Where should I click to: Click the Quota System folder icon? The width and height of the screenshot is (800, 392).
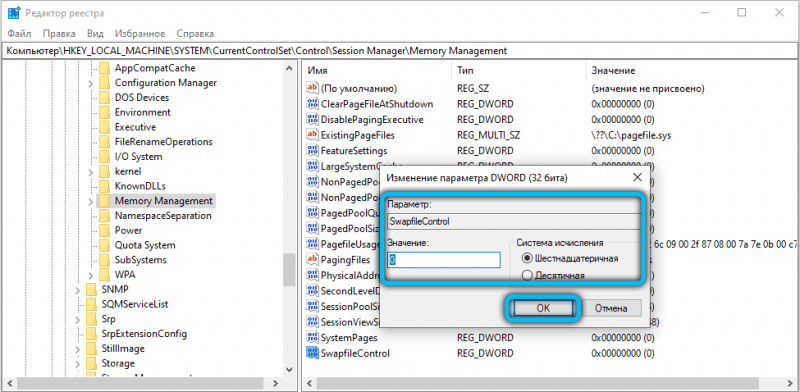pyautogui.click(x=104, y=245)
